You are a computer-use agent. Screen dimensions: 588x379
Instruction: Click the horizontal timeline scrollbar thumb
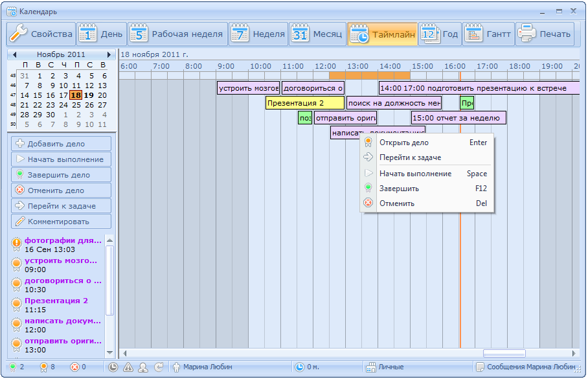point(504,353)
